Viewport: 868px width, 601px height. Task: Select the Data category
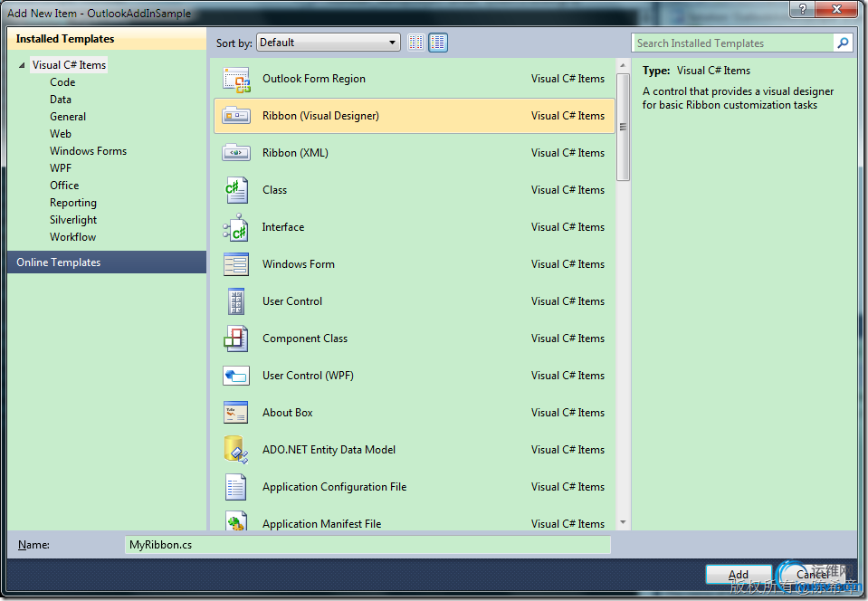pyautogui.click(x=61, y=99)
